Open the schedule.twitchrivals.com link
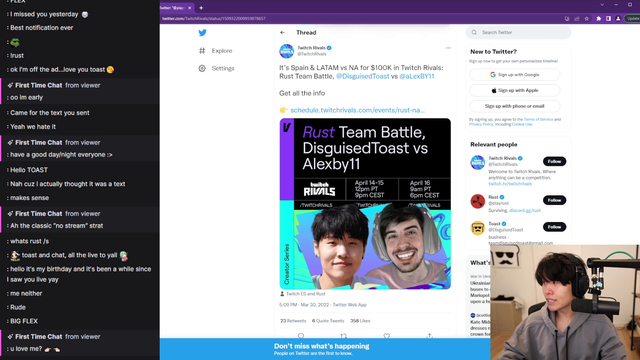Viewport: 640px width, 360px height. tap(358, 110)
